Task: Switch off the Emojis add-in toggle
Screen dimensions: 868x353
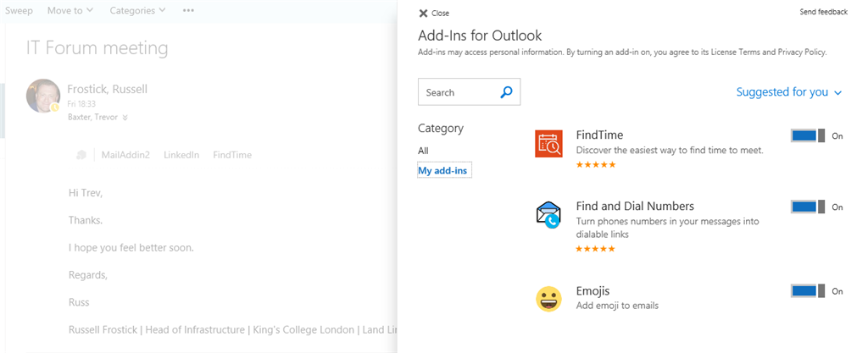Action: click(x=807, y=291)
